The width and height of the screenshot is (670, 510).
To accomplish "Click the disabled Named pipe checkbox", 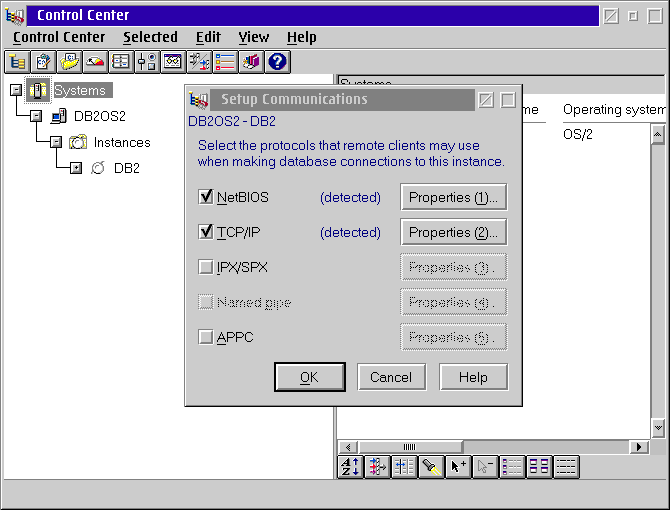I will pos(206,302).
